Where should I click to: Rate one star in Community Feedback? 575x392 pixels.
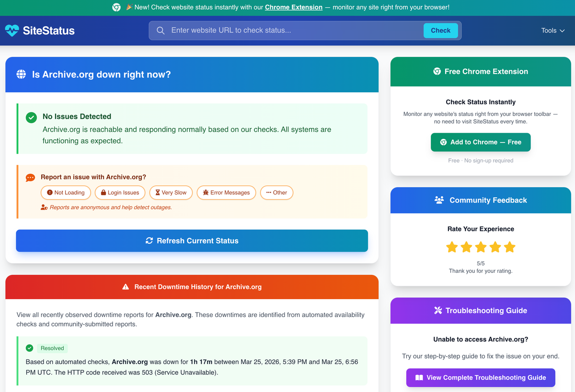click(x=452, y=247)
